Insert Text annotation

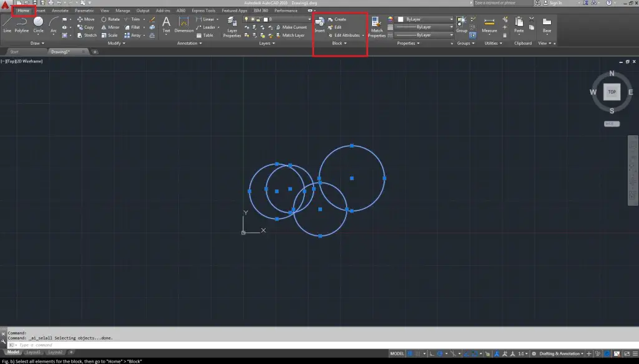(166, 24)
